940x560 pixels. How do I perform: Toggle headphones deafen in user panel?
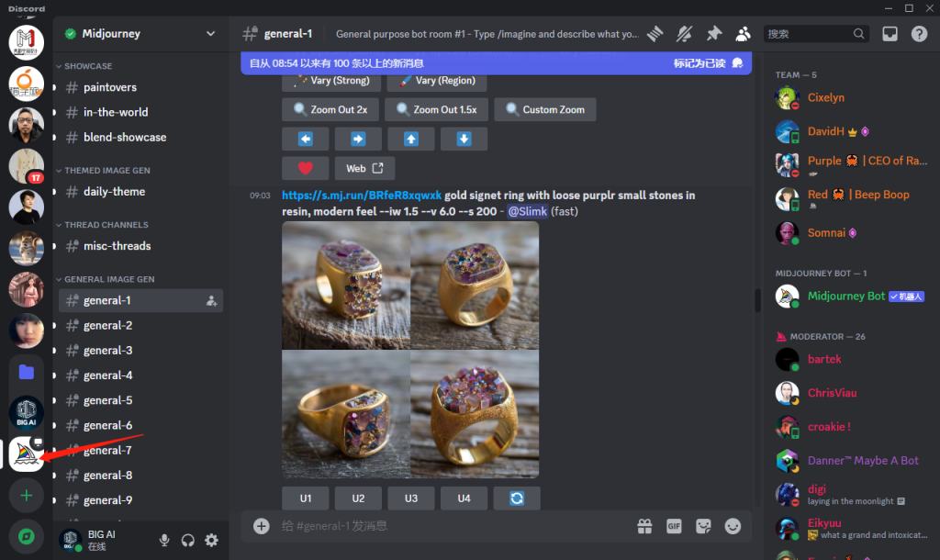pyautogui.click(x=187, y=540)
